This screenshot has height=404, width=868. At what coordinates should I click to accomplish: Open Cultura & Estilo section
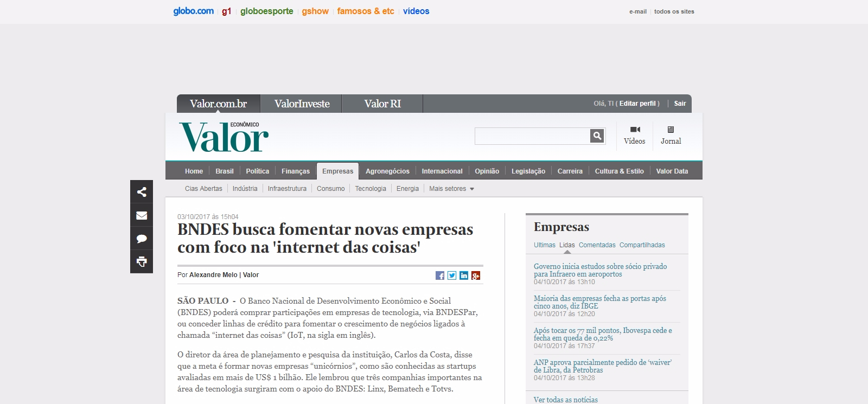click(x=620, y=171)
